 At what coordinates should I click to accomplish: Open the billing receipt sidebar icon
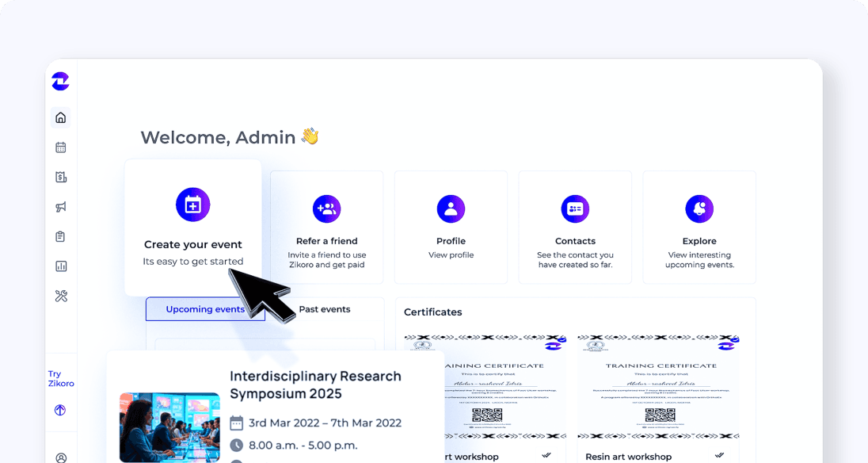[61, 178]
